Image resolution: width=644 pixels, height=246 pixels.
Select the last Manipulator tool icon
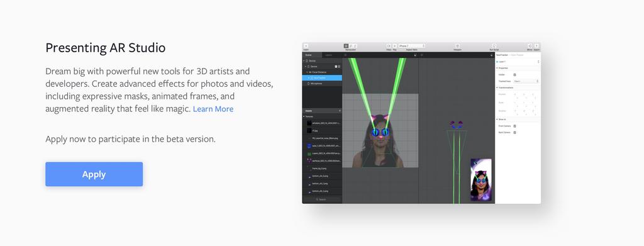[355, 46]
